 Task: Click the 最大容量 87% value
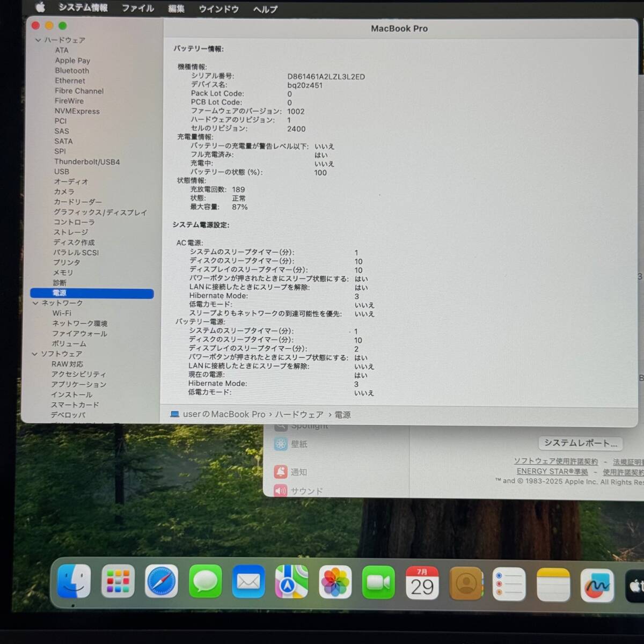240,207
